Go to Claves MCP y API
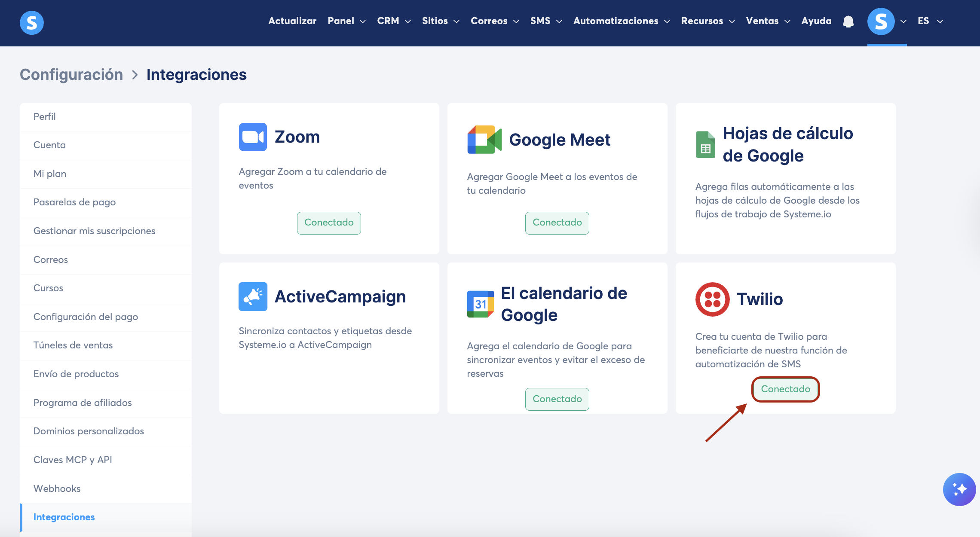 click(x=73, y=460)
